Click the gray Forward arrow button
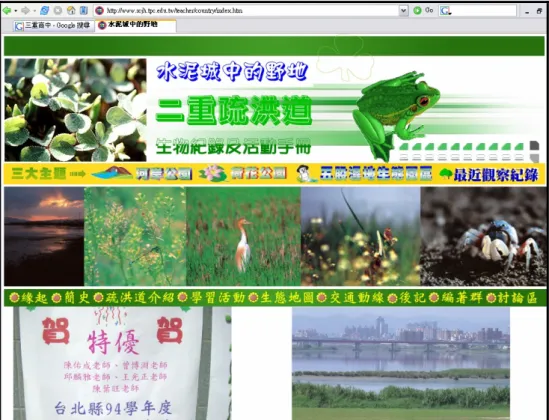Viewport: 549px width, 420px height. (x=25, y=10)
